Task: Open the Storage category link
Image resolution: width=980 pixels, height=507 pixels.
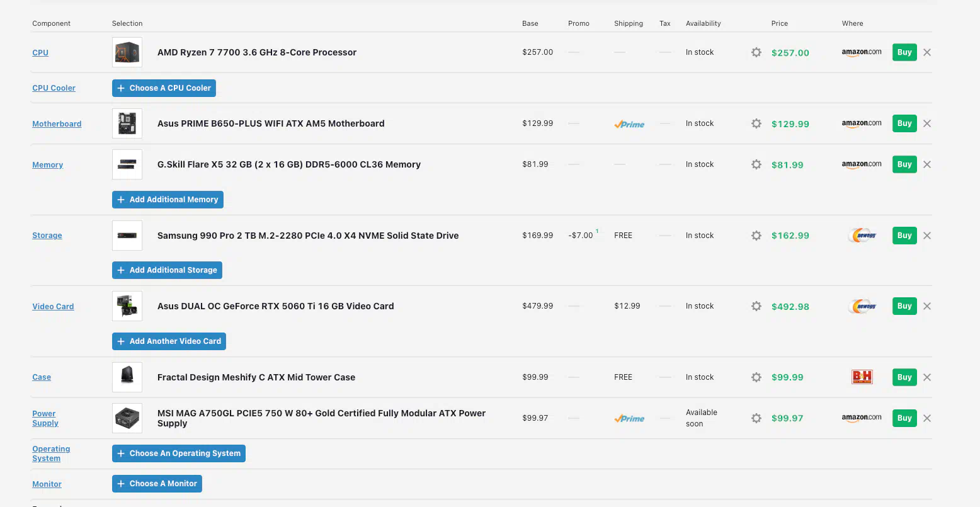Action: (47, 236)
